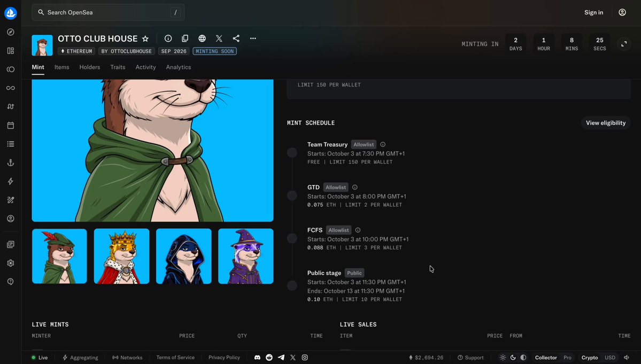Open Reddit link in footer
Image resolution: width=641 pixels, height=364 pixels.
(269, 358)
